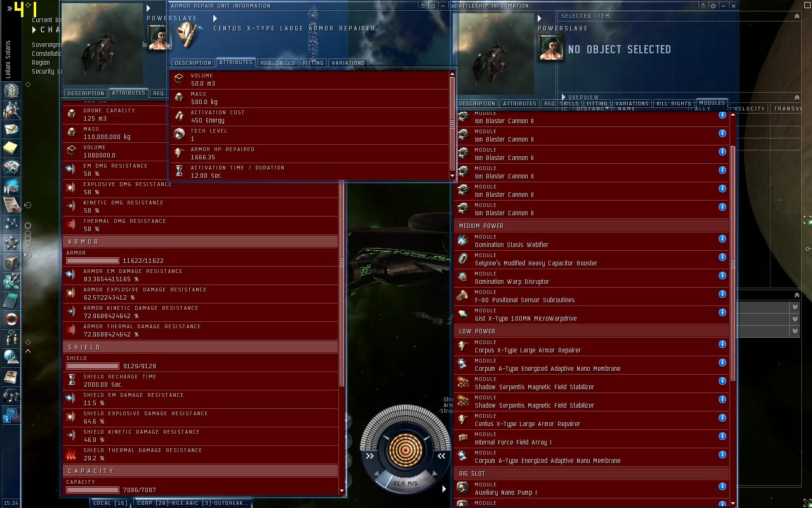812x508 pixels.
Task: Toggle pin on Battleship Information window
Action: click(x=714, y=5)
